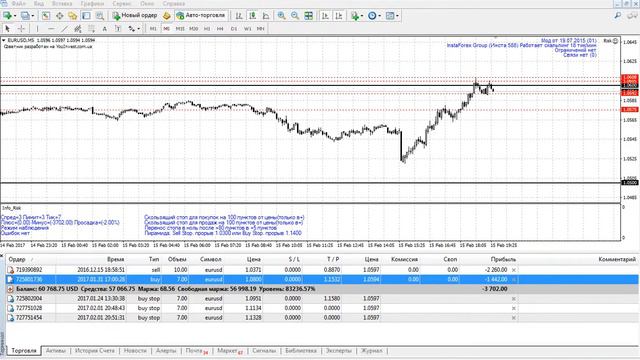Switch to the Активы tab
The width and height of the screenshot is (640, 360).
click(56, 351)
